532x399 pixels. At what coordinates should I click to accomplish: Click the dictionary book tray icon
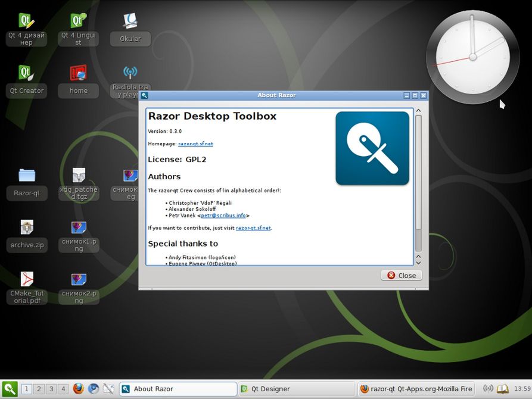tap(503, 388)
